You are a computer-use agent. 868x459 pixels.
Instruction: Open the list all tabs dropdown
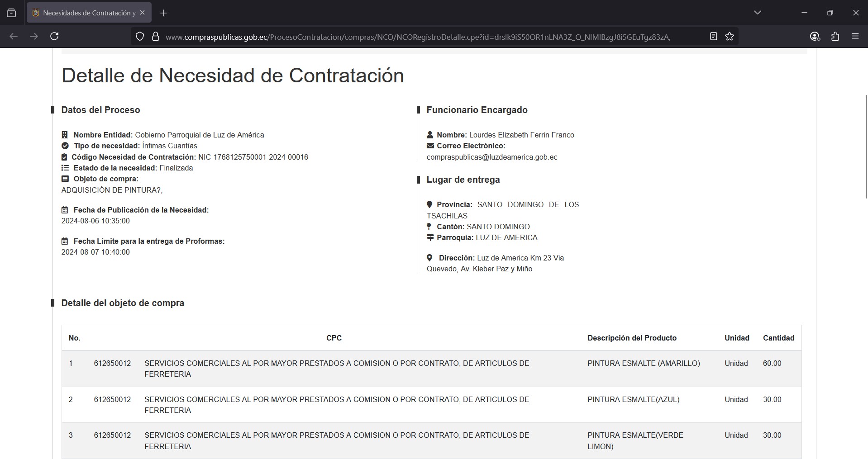[x=758, y=13]
